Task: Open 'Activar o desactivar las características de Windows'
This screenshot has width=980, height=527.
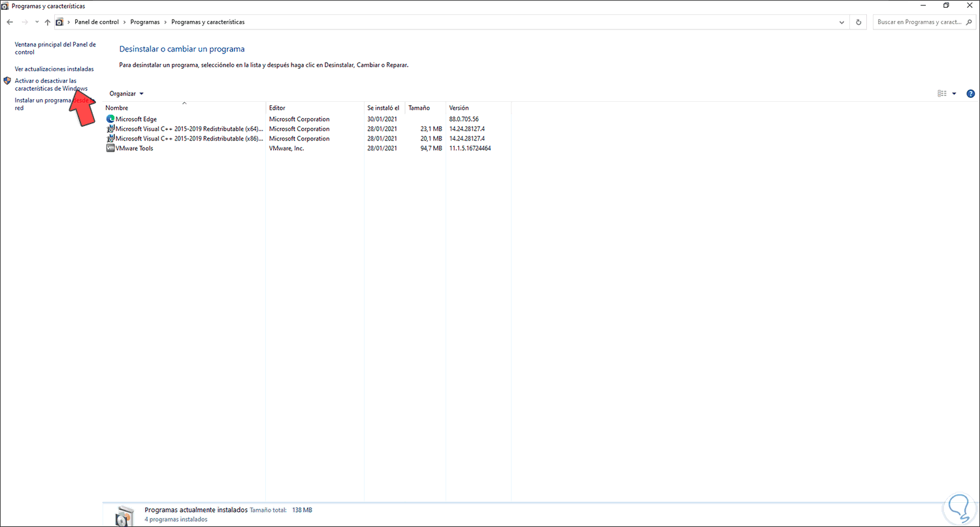Action: 51,85
